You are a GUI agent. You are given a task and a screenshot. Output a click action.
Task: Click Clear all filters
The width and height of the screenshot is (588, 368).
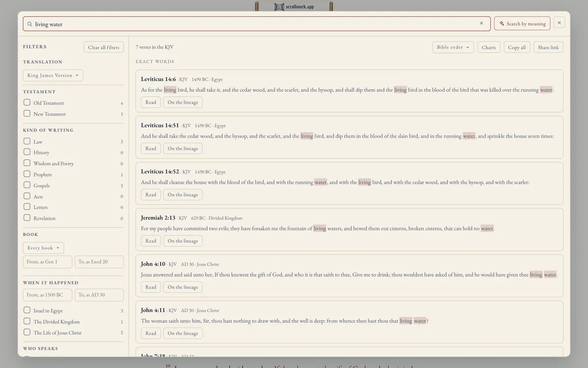(x=103, y=47)
